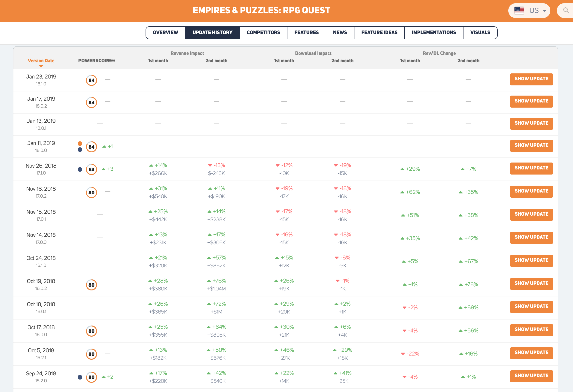This screenshot has height=392, width=573.
Task: Click the blue dot marker on Sep 24, 2018 row
Action: [80, 377]
